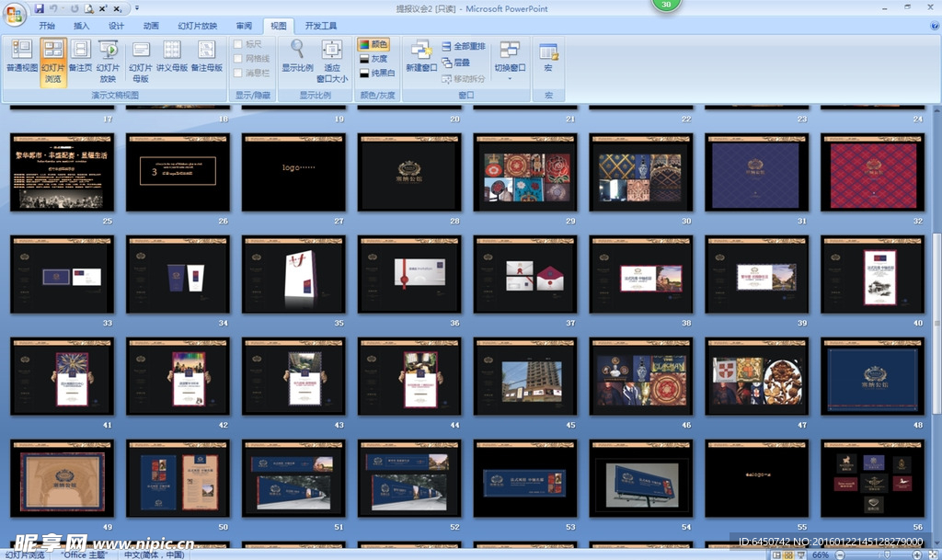Image resolution: width=942 pixels, height=560 pixels.
Task: Apply superscript from Quick Access Toolbar
Action: click(x=103, y=8)
